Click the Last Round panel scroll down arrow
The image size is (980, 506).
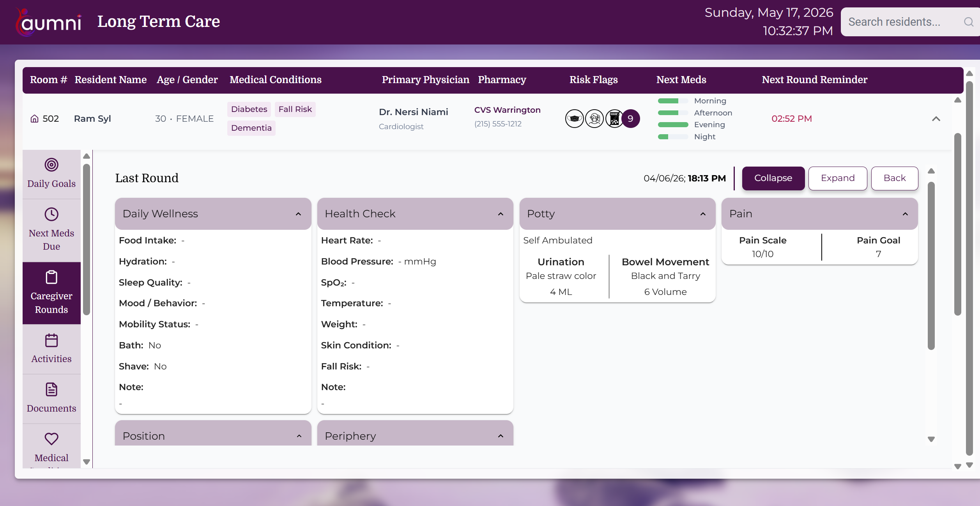[x=931, y=439]
